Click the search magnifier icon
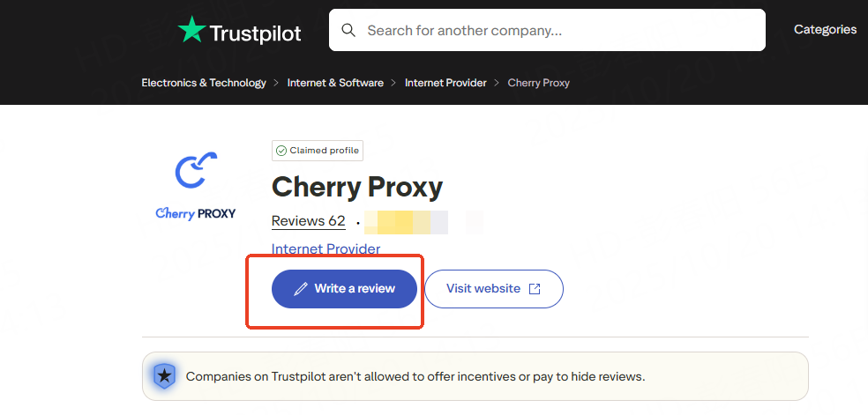The height and width of the screenshot is (415, 868). click(348, 31)
